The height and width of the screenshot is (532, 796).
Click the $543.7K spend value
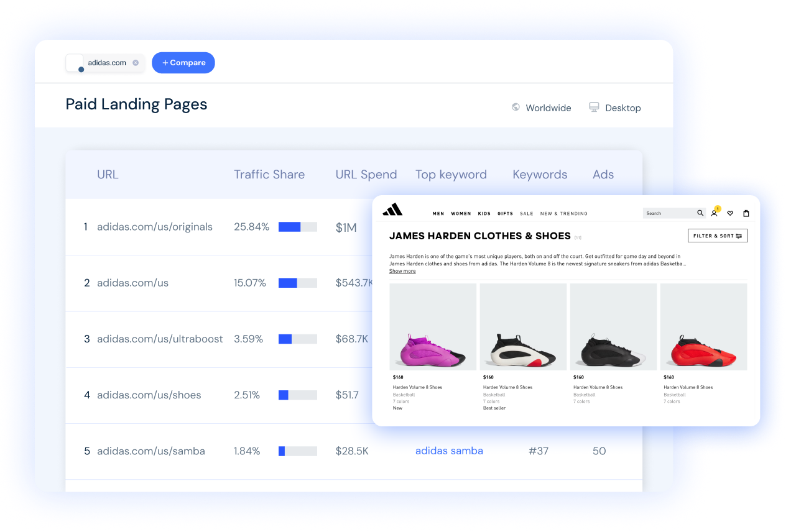click(x=354, y=283)
